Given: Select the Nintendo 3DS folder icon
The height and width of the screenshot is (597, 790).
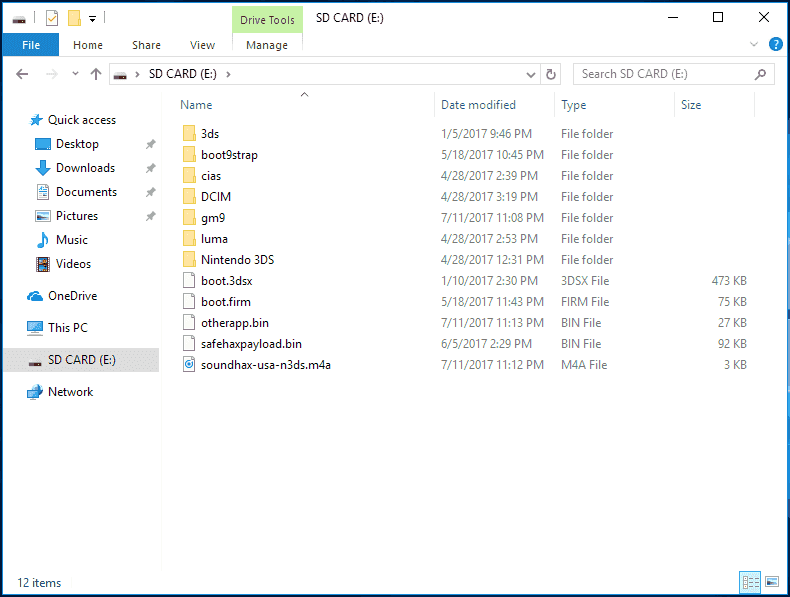Looking at the screenshot, I should (189, 259).
